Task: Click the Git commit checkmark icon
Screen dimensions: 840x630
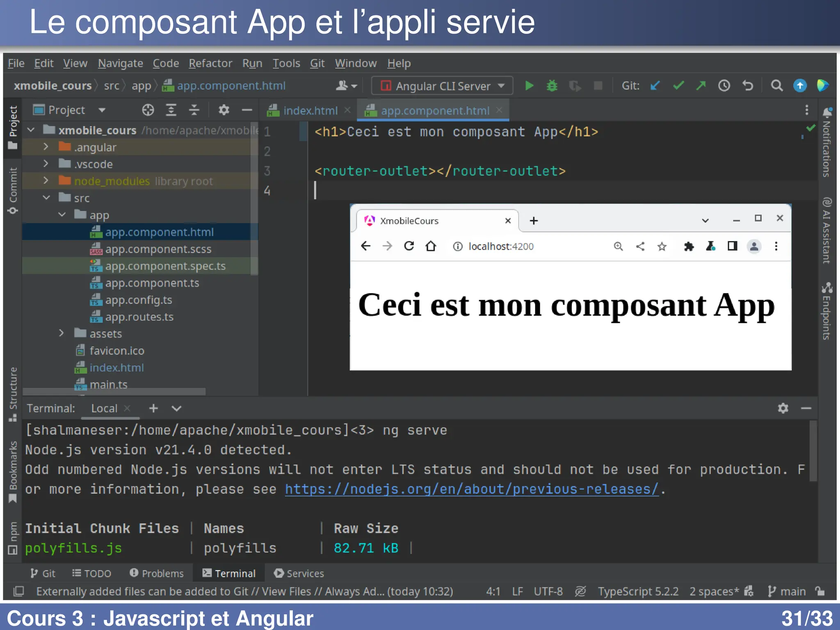Action: (678, 86)
